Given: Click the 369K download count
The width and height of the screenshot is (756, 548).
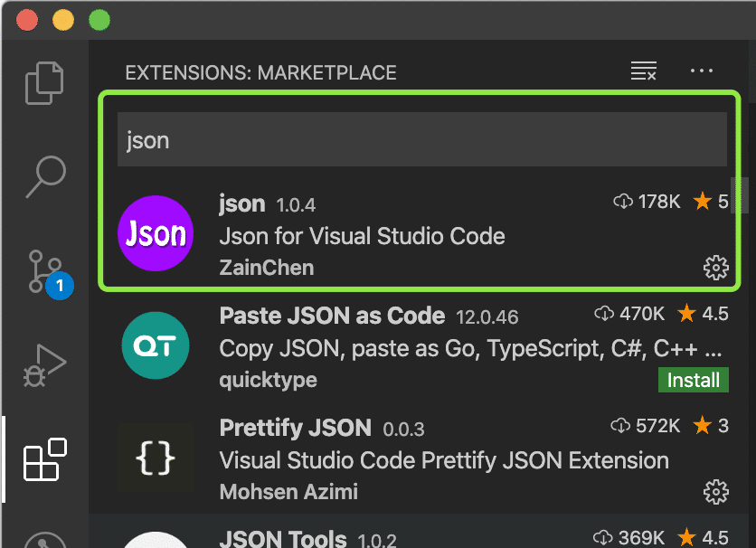Looking at the screenshot, I should pos(629,538).
